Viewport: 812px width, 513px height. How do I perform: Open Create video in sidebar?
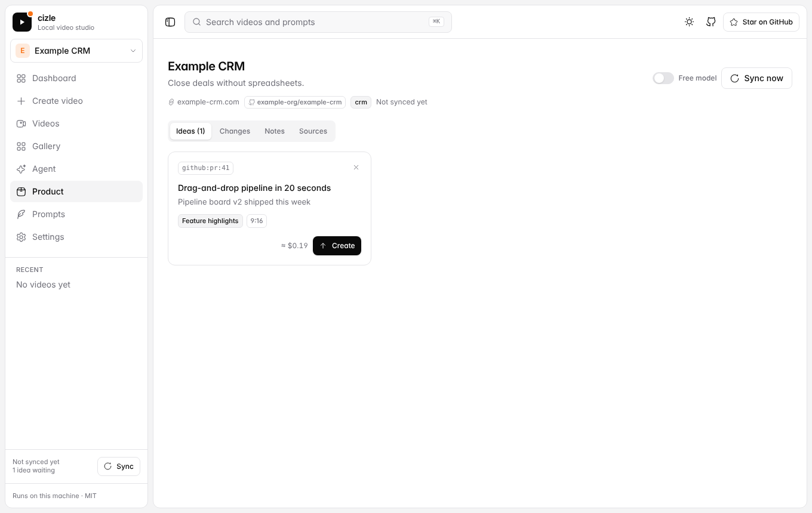[76, 101]
